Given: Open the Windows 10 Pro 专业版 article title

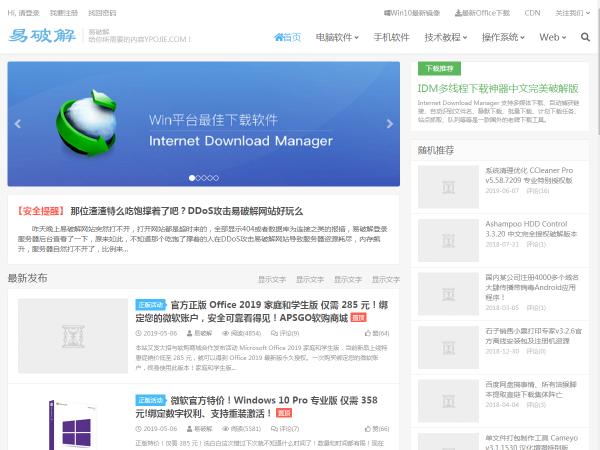Looking at the screenshot, I should (x=256, y=406).
